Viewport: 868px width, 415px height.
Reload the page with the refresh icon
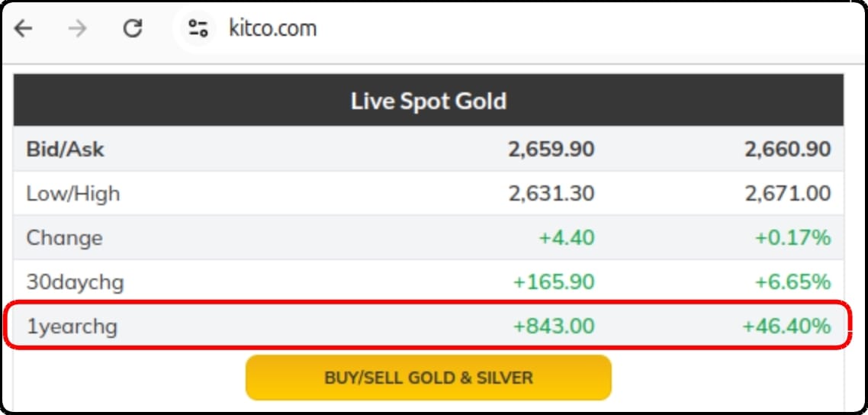[x=133, y=27]
